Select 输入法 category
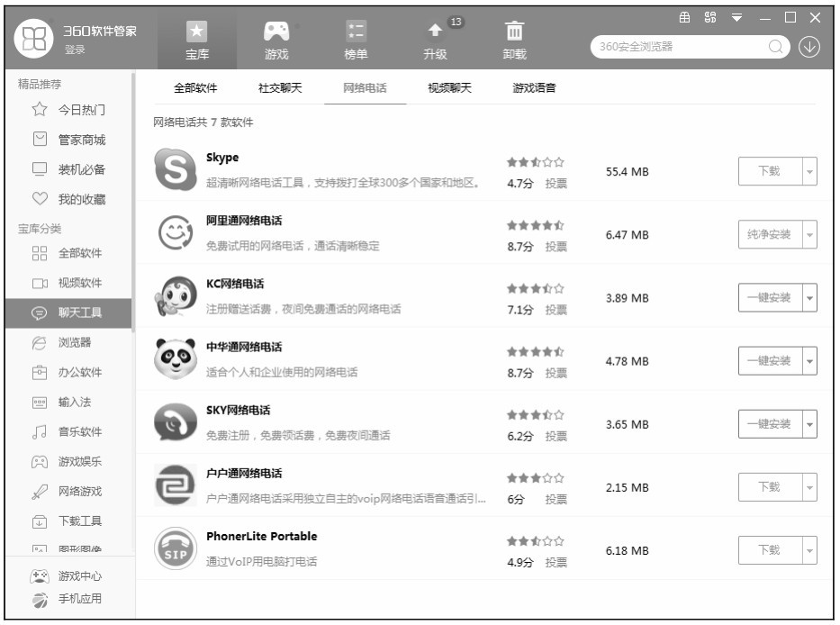Screen dimensions: 840x625 click(x=61, y=402)
